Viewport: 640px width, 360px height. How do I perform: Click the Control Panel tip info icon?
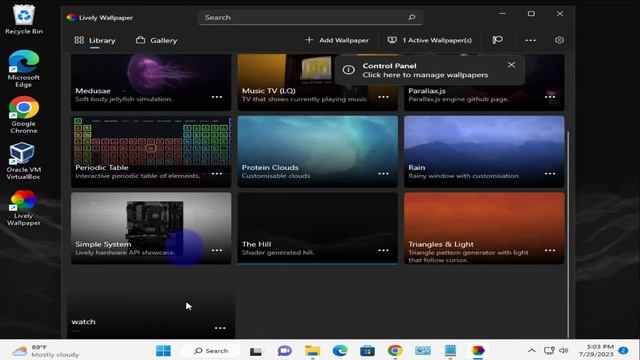point(348,70)
